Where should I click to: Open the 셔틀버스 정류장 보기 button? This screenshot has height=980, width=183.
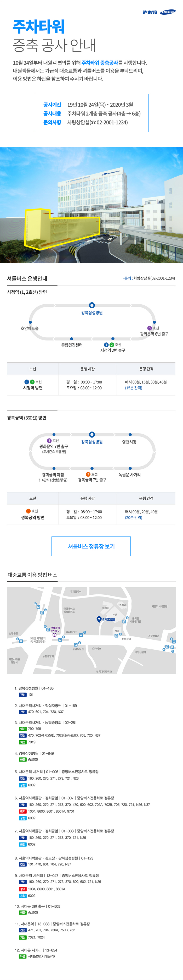(x=91, y=546)
